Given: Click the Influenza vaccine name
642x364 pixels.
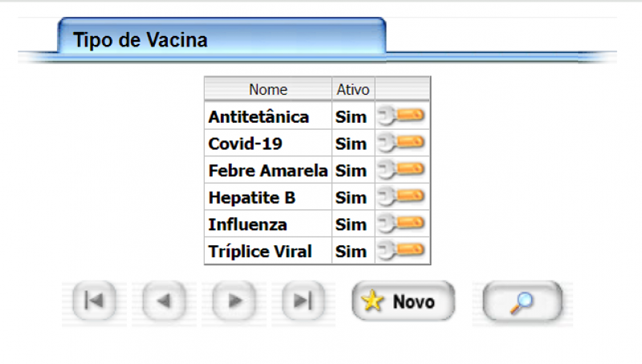Looking at the screenshot, I should click(x=247, y=224).
